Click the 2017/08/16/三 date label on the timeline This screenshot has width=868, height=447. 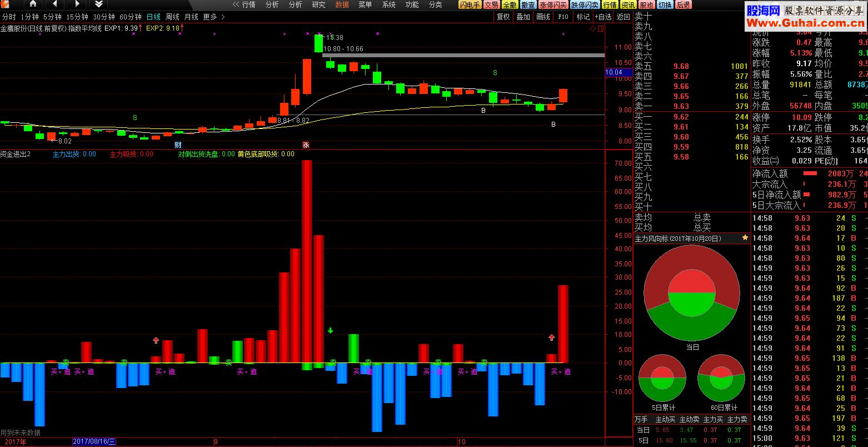click(x=94, y=442)
